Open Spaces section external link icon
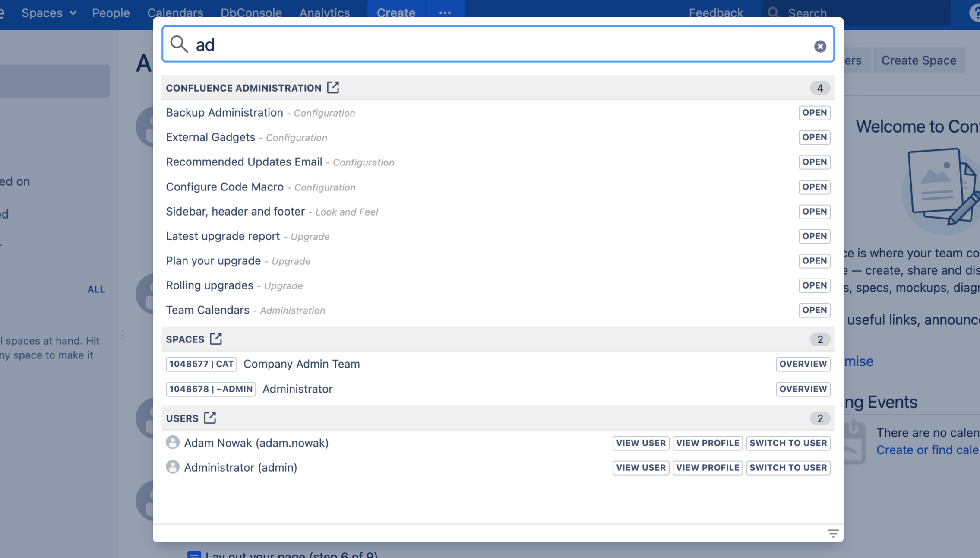The image size is (980, 558). point(216,339)
